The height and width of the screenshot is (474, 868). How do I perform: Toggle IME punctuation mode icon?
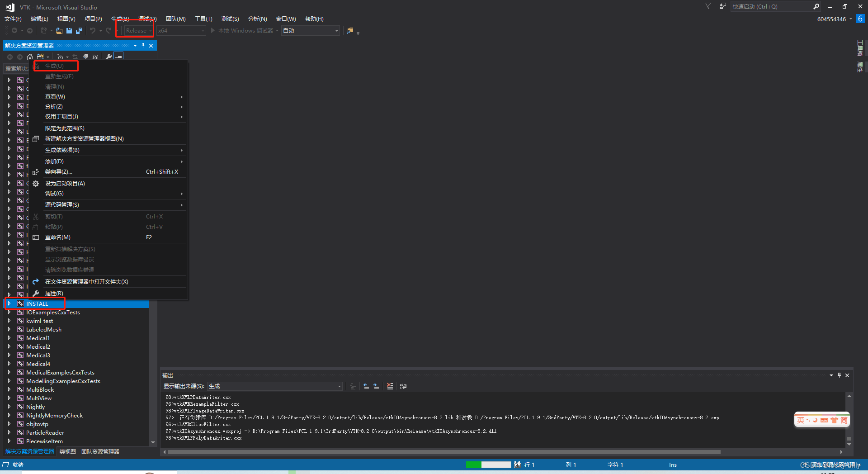point(808,420)
